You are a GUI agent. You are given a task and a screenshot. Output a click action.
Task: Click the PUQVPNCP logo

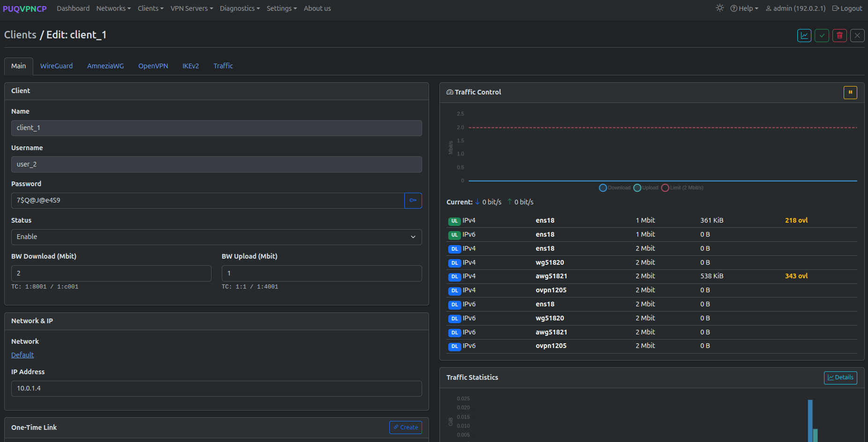tap(25, 9)
